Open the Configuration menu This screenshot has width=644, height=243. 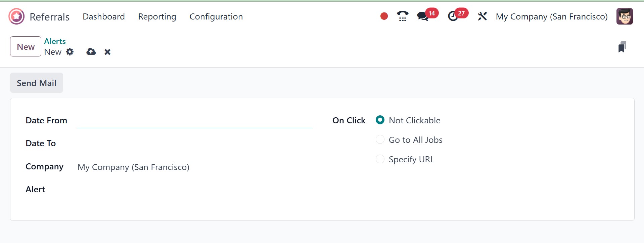(x=216, y=16)
